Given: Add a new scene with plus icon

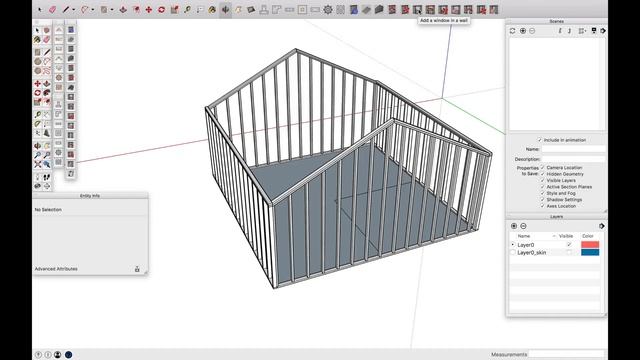Looking at the screenshot, I should tap(523, 31).
